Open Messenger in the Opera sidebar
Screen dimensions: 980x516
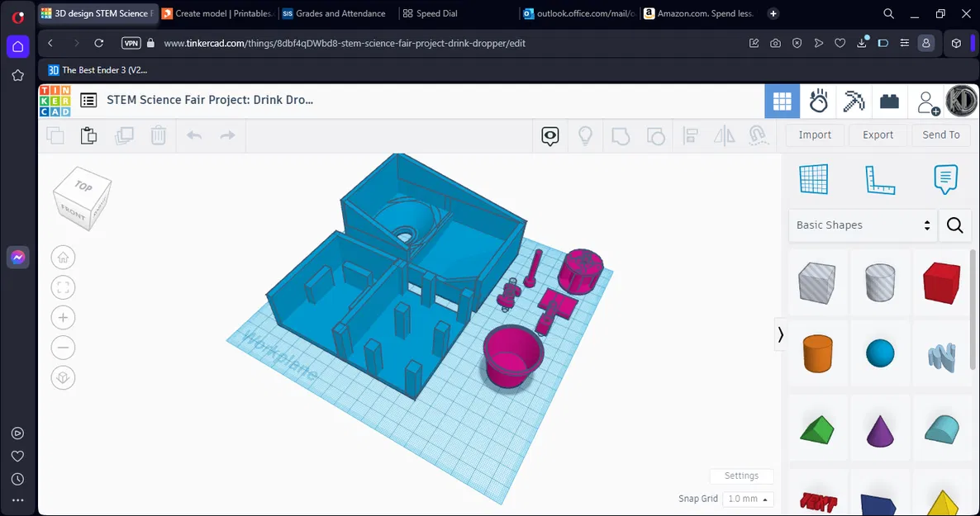point(17,258)
